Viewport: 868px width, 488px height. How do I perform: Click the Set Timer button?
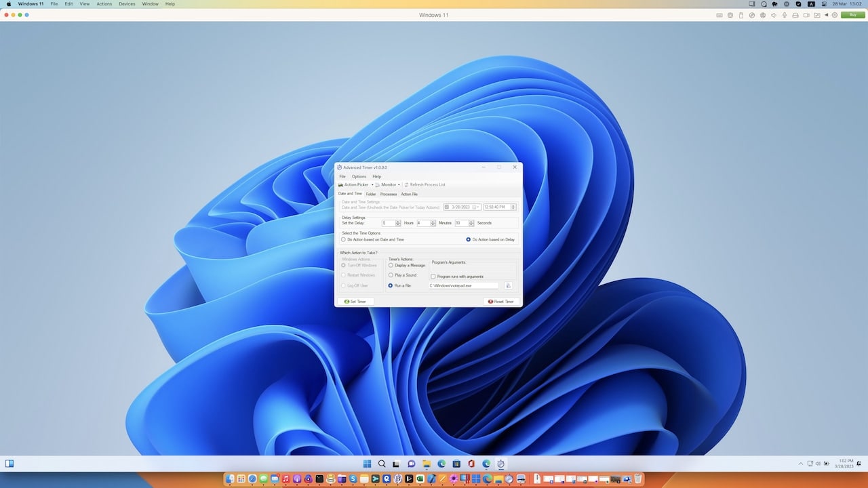[x=355, y=302]
